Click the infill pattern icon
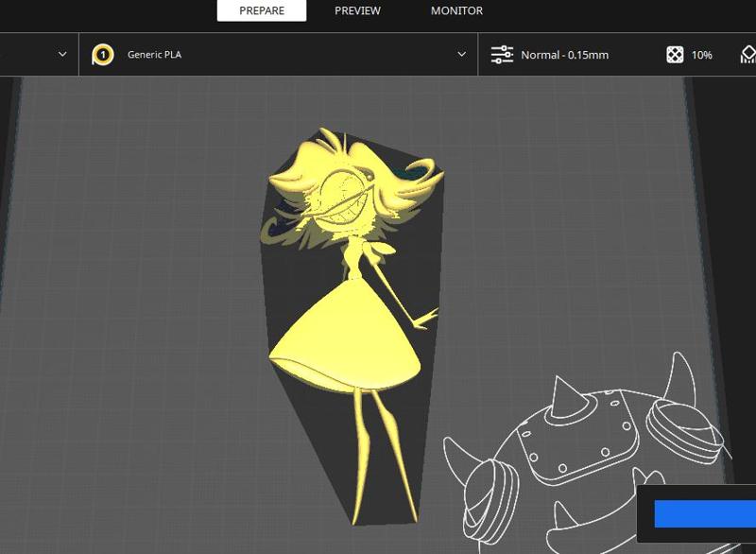The width and height of the screenshot is (756, 554). 675,55
